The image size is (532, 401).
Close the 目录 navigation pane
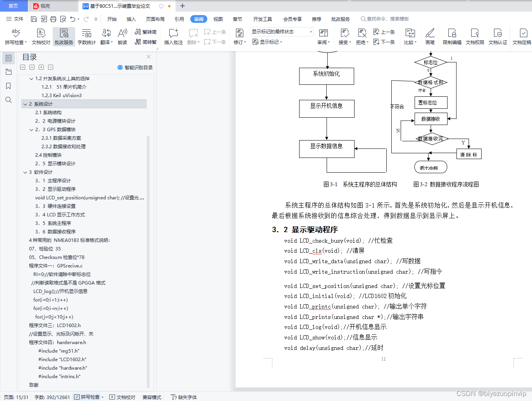coord(148,57)
